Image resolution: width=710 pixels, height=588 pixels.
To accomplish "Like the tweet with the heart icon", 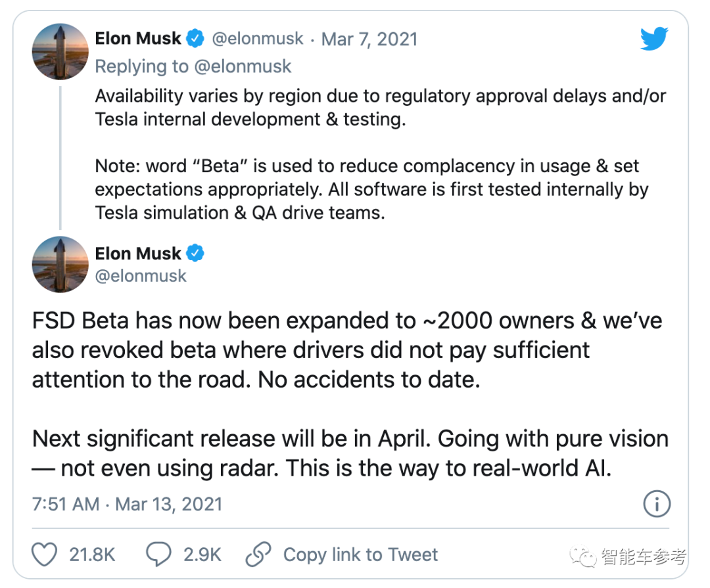I will click(45, 555).
